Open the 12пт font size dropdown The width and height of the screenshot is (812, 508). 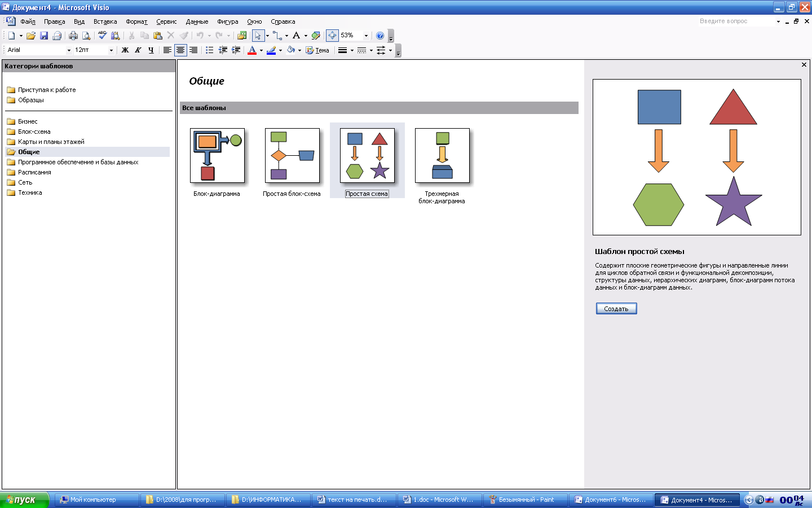(111, 50)
